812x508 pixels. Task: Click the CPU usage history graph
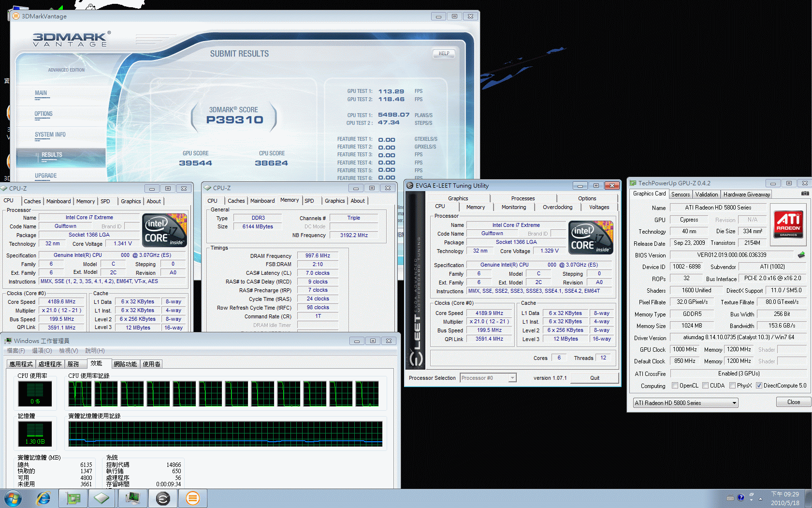pyautogui.click(x=224, y=393)
